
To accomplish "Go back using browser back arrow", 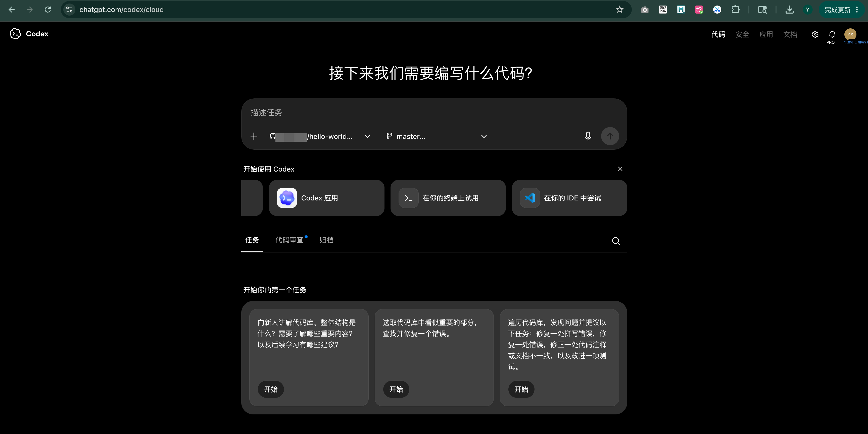I will point(12,10).
